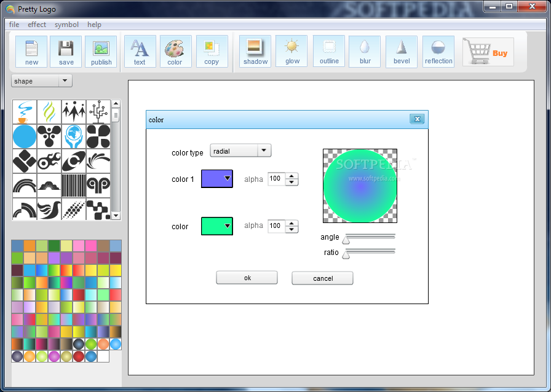Screen dimensions: 551x392
Task: Open the file menu
Action: [x=14, y=25]
